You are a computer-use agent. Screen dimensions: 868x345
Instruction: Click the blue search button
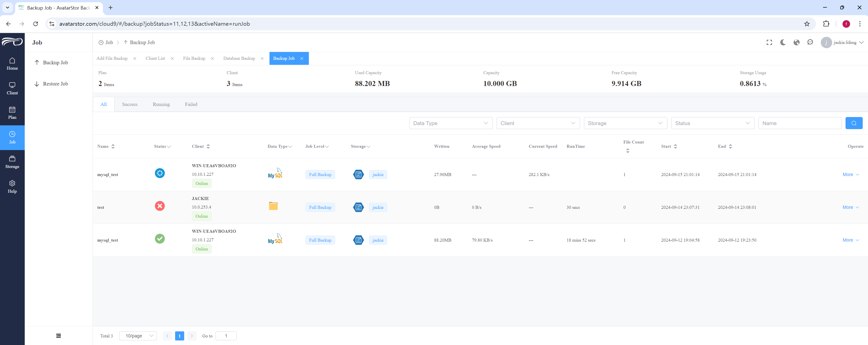pos(854,123)
